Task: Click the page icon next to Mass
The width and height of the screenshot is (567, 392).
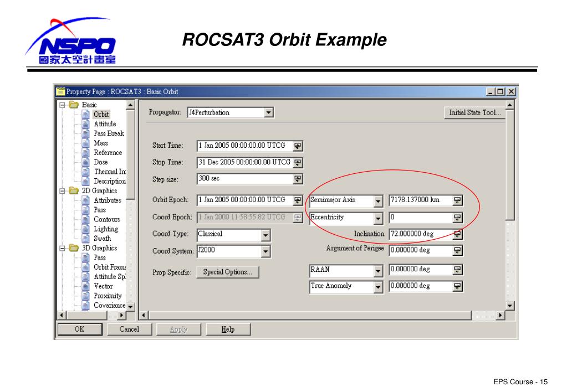Action: click(86, 143)
